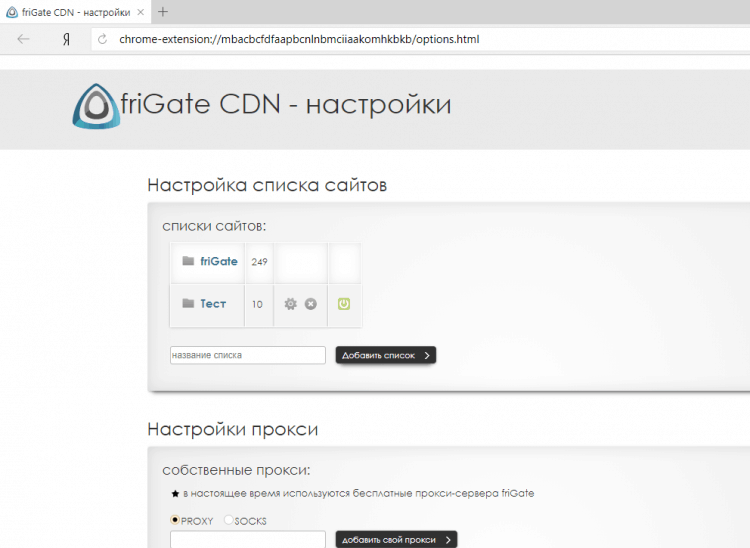Click the Настройка списка сайтов heading
The width and height of the screenshot is (750, 548).
pyautogui.click(x=267, y=185)
